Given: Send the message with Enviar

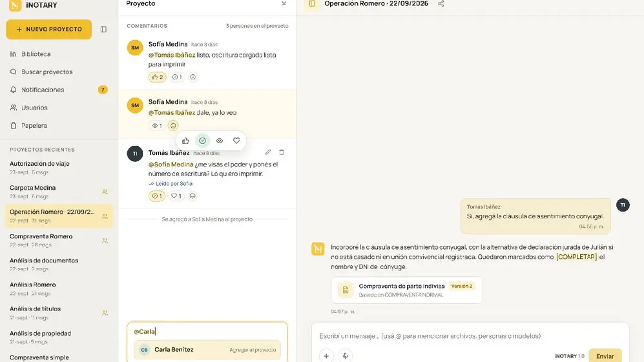Looking at the screenshot, I should tap(605, 356).
